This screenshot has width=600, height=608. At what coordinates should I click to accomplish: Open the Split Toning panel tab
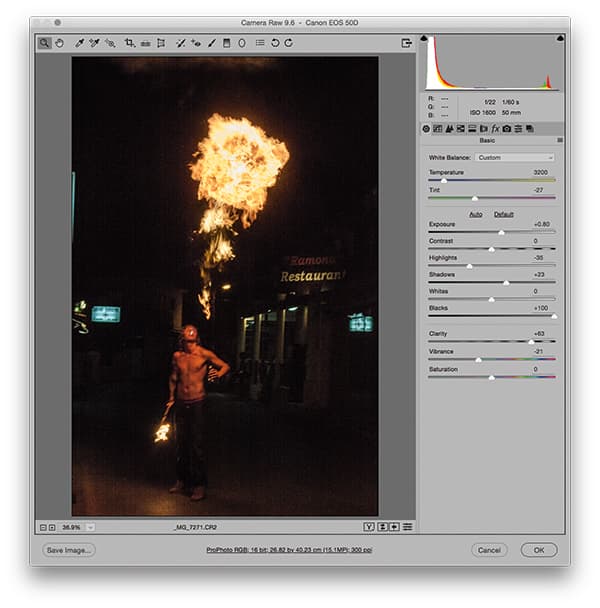[472, 129]
